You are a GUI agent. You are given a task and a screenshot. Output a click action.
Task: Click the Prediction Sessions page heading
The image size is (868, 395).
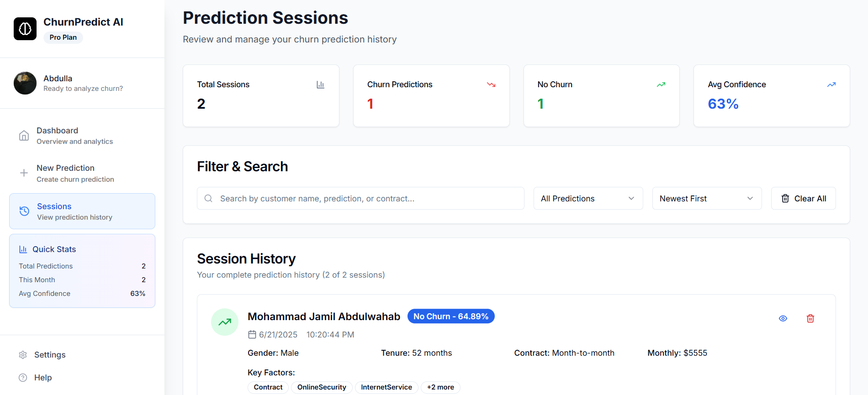pos(265,18)
